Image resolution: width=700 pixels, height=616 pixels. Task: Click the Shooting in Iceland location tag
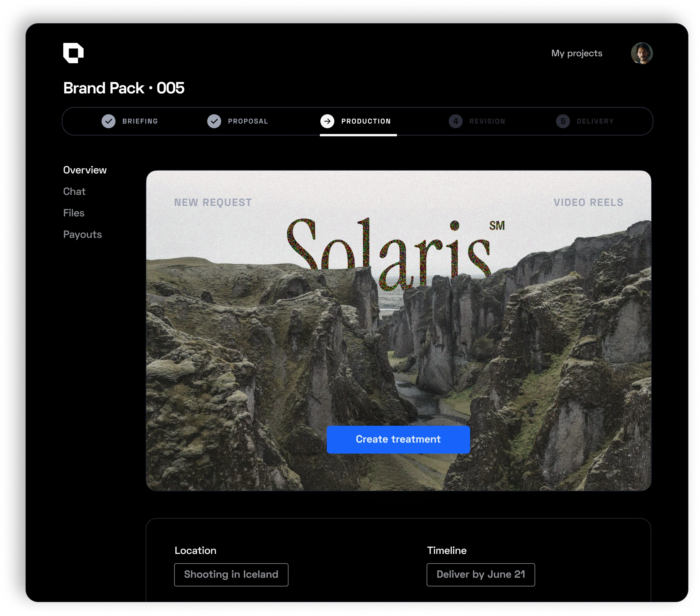click(231, 574)
